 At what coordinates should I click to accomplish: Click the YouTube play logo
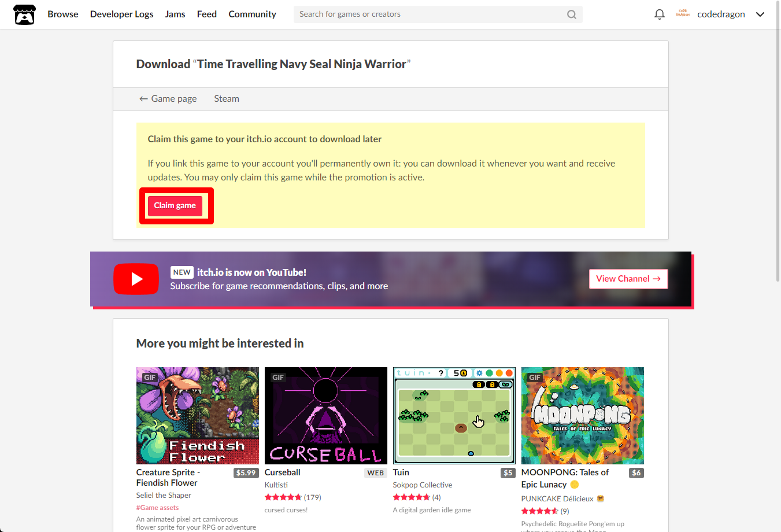(x=136, y=279)
